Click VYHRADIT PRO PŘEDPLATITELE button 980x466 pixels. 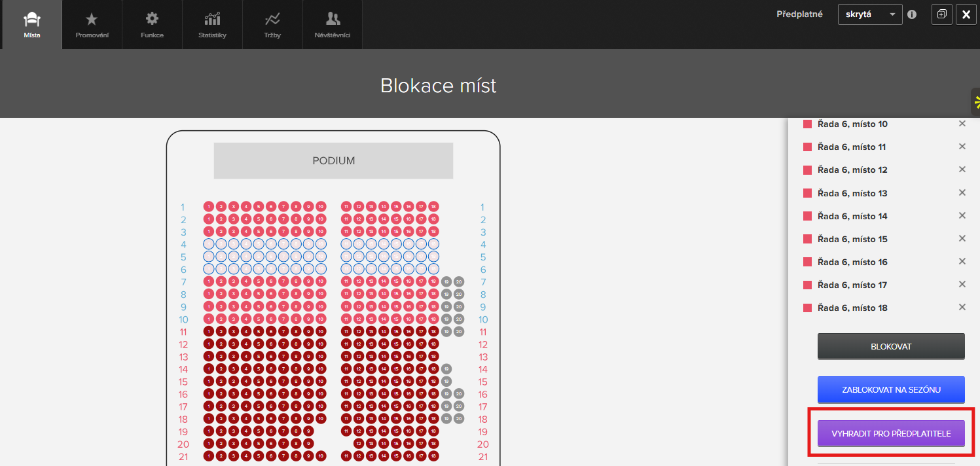pyautogui.click(x=890, y=433)
